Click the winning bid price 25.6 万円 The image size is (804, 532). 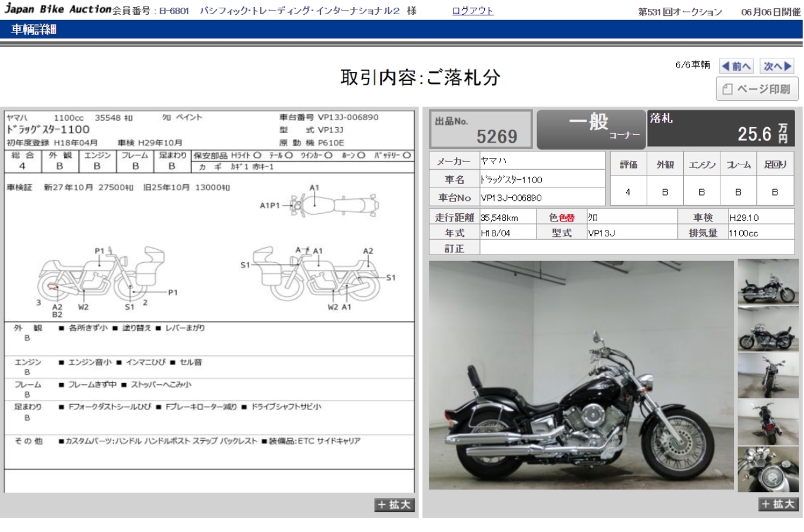pos(762,134)
